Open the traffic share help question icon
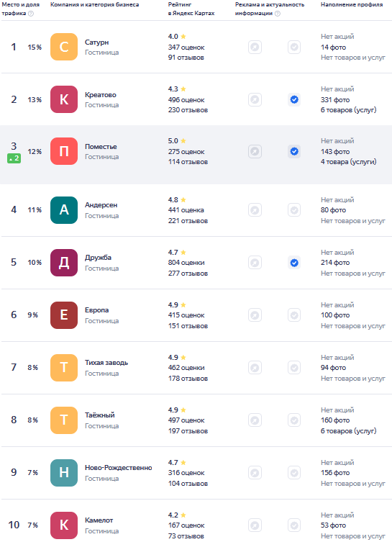 [x=31, y=14]
